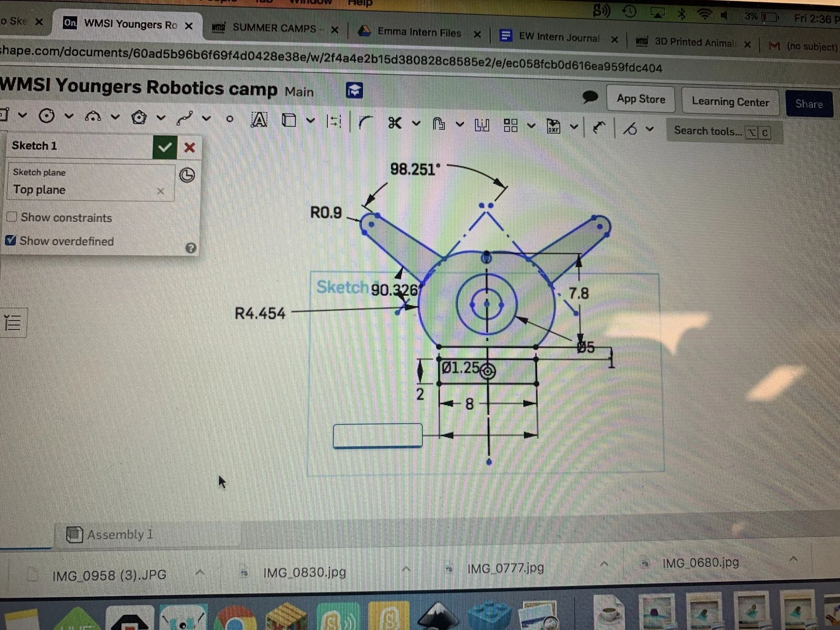The height and width of the screenshot is (630, 840).
Task: Select the Point sketch tool
Action: (x=229, y=119)
